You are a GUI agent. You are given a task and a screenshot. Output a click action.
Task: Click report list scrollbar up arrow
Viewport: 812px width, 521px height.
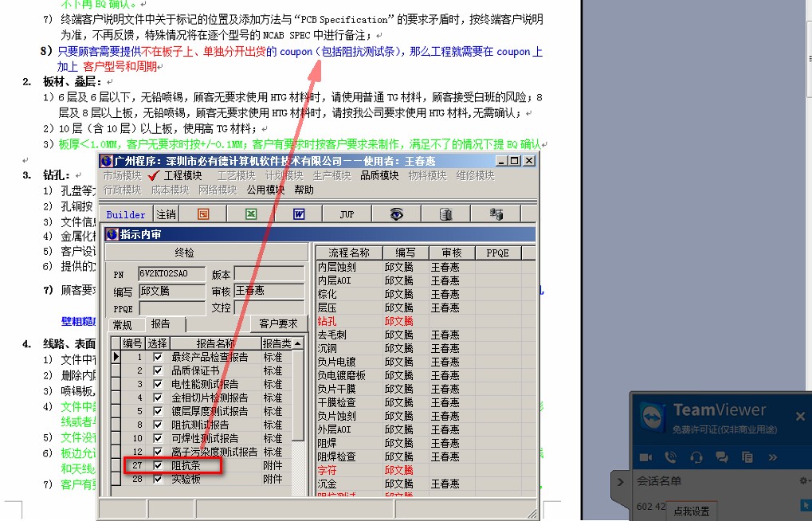tap(298, 343)
